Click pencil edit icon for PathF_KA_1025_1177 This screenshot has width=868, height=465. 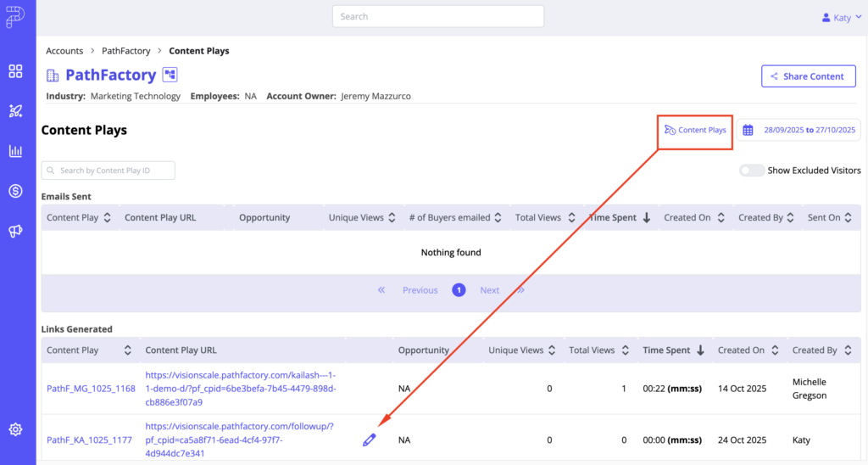pos(369,440)
